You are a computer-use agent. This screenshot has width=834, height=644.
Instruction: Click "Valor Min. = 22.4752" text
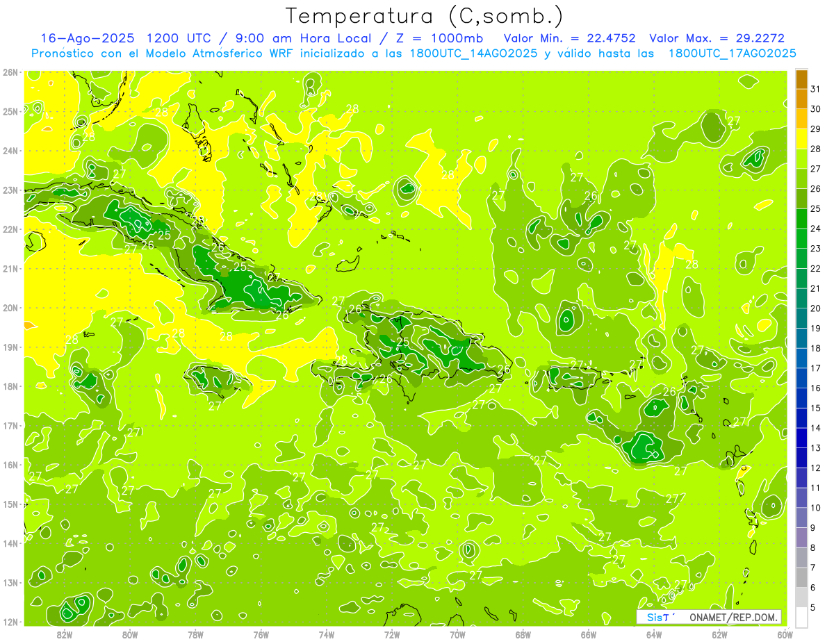(571, 38)
